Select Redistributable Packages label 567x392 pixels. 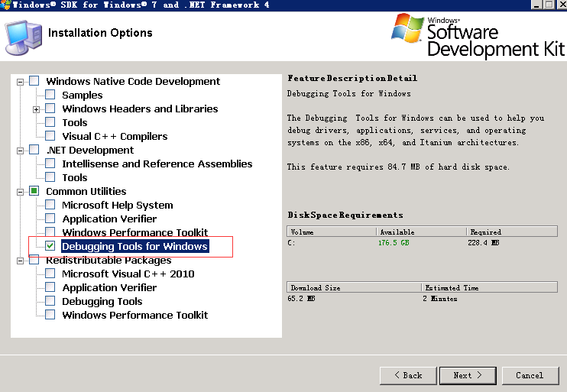pyautogui.click(x=109, y=261)
